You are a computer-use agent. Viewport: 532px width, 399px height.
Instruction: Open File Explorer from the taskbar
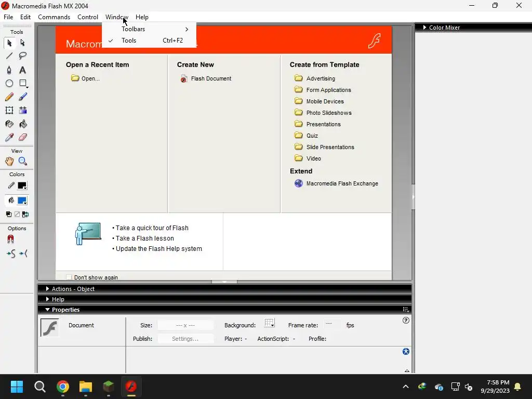click(x=86, y=387)
